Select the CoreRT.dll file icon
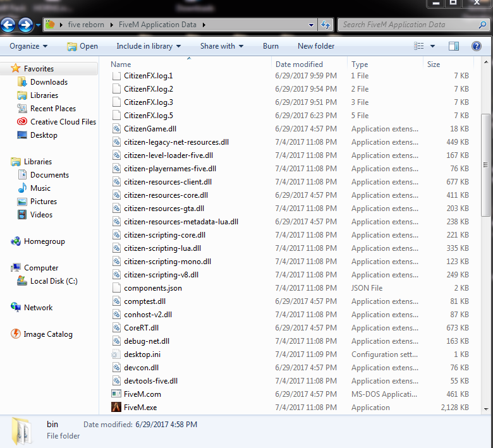Screen dimensions: 493x448 116,328
